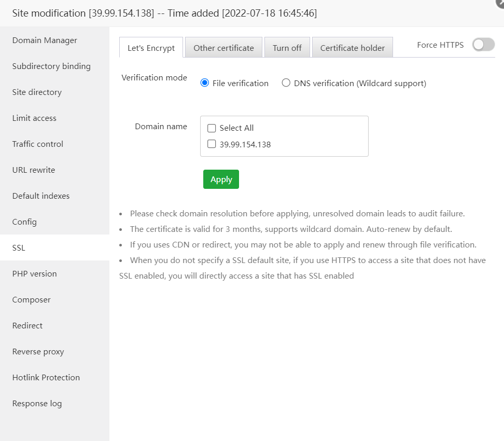Open Domain Manager in sidebar

[x=45, y=40]
